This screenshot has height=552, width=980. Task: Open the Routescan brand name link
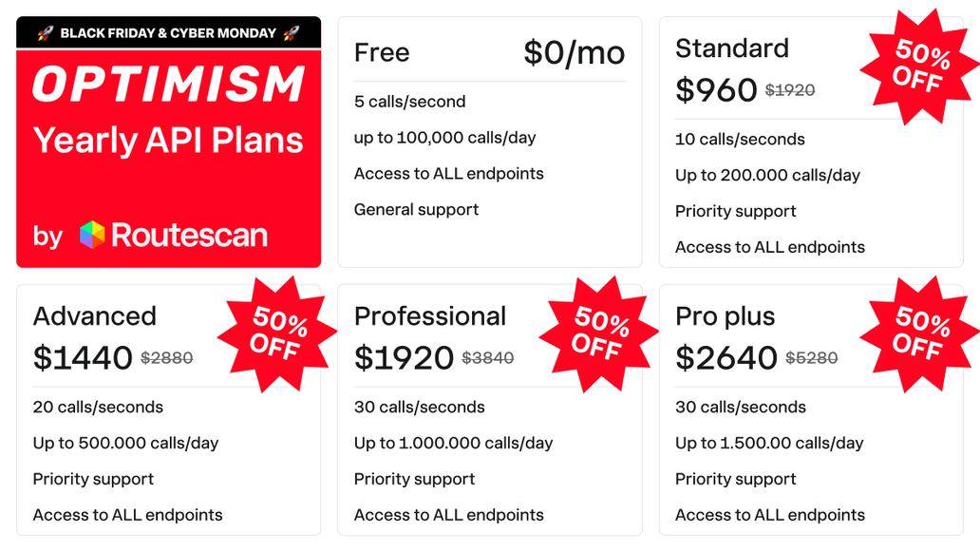(x=189, y=236)
